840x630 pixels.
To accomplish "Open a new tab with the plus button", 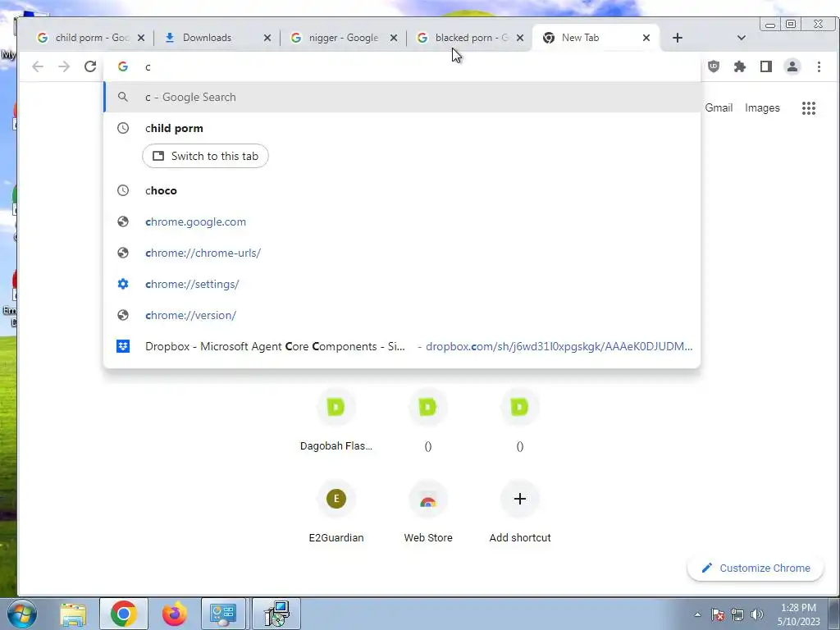I will pyautogui.click(x=677, y=38).
